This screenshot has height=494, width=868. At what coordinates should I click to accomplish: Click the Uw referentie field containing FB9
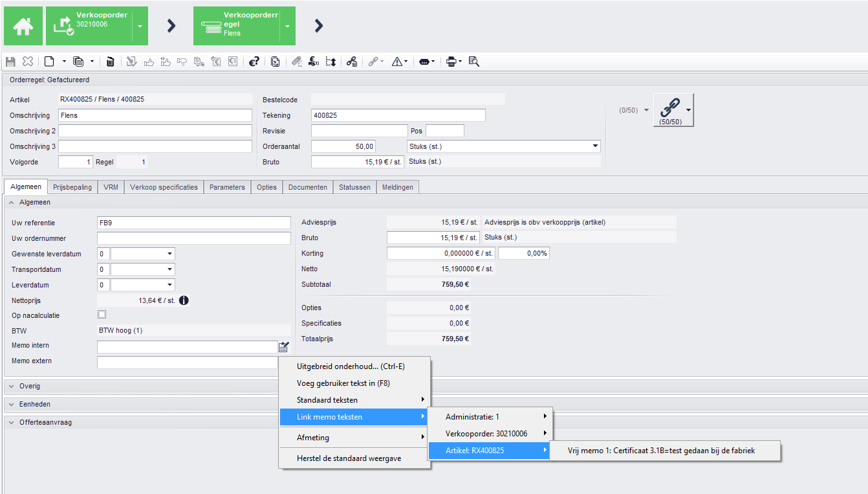[x=193, y=223]
